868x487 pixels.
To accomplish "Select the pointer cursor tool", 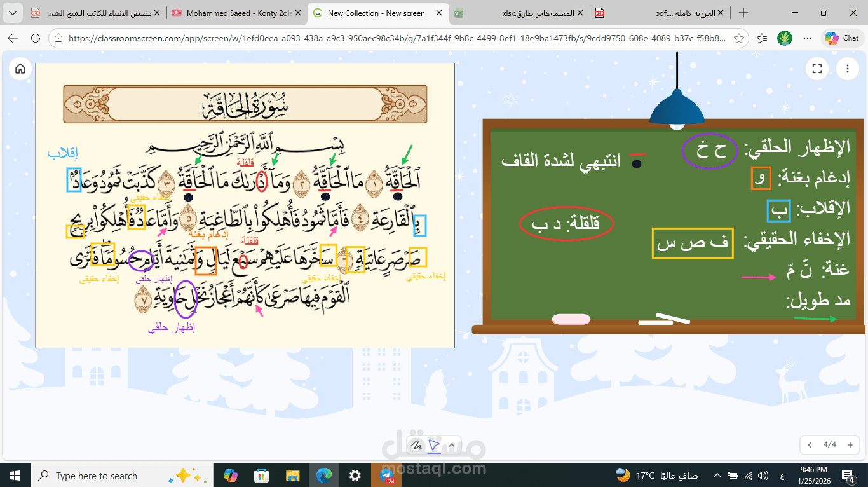I will pyautogui.click(x=435, y=444).
